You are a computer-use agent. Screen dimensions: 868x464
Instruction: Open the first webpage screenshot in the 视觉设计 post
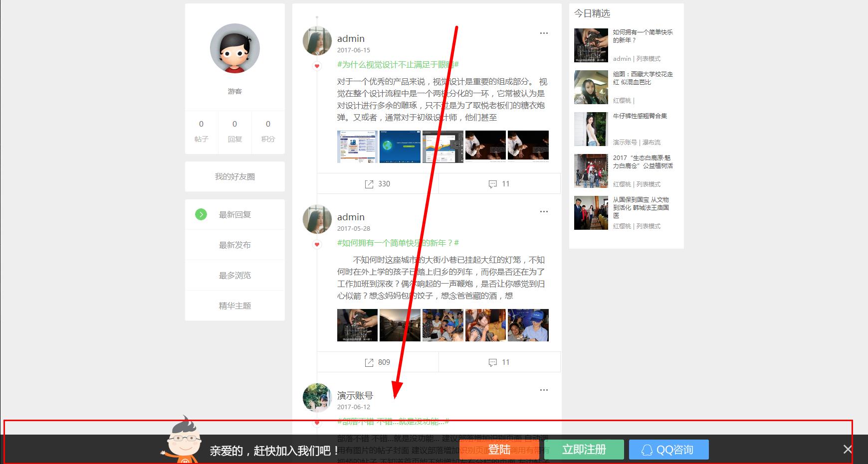[357, 147]
